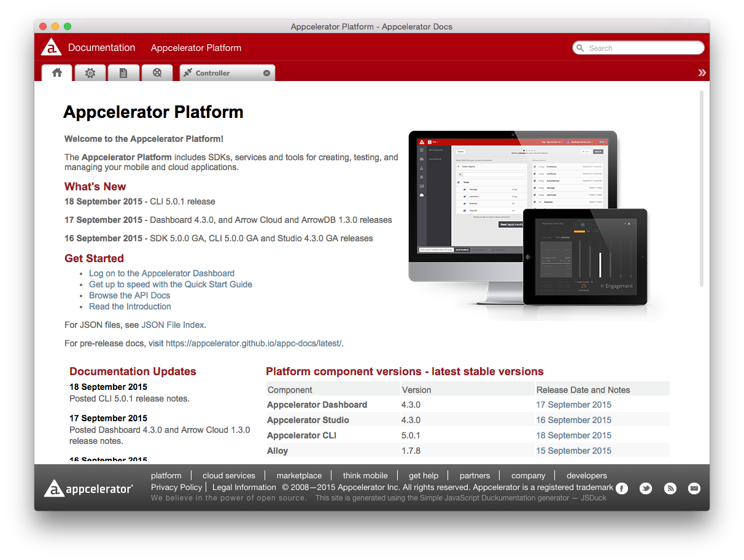Click the Appcelerator logo in the header
Image resolution: width=744 pixels, height=560 pixels.
pyautogui.click(x=51, y=47)
